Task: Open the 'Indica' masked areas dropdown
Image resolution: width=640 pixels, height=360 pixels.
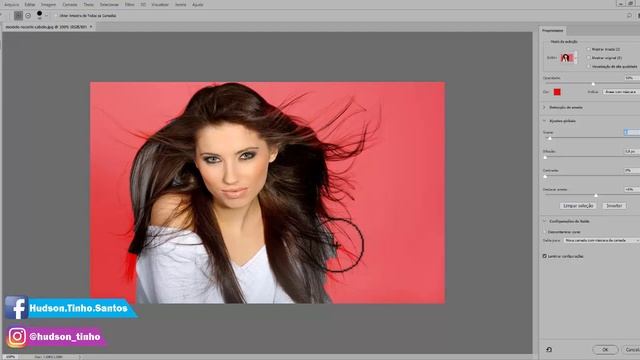Action: click(621, 92)
